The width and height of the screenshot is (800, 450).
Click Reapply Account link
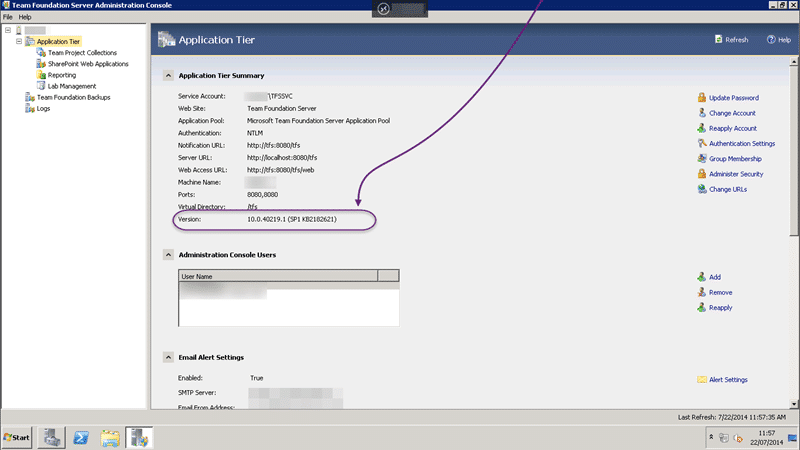pyautogui.click(x=733, y=129)
